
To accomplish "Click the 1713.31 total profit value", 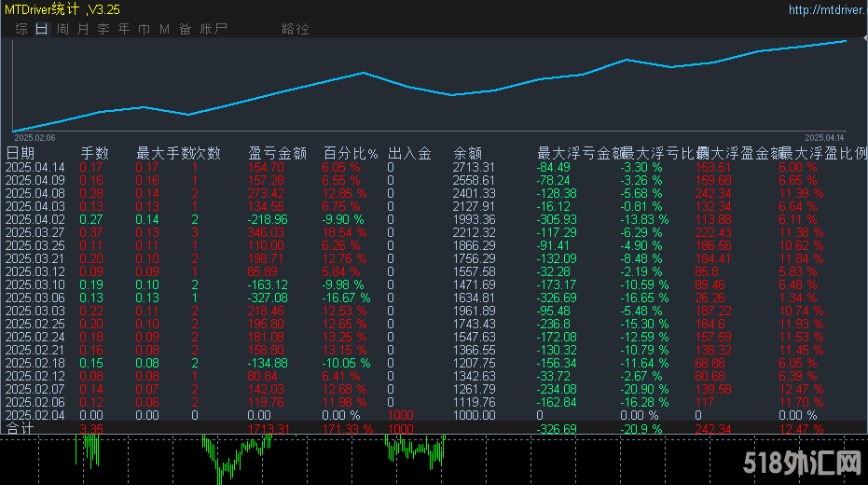I will pyautogui.click(x=269, y=429).
